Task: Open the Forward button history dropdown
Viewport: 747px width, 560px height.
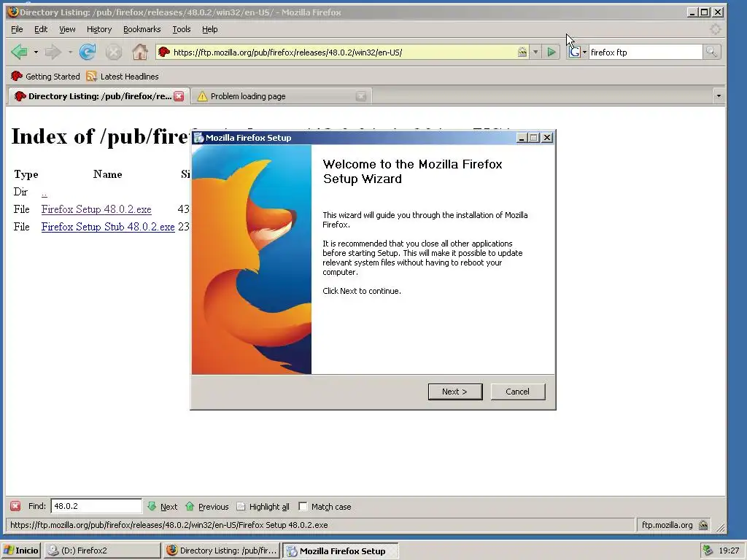Action: click(x=70, y=52)
